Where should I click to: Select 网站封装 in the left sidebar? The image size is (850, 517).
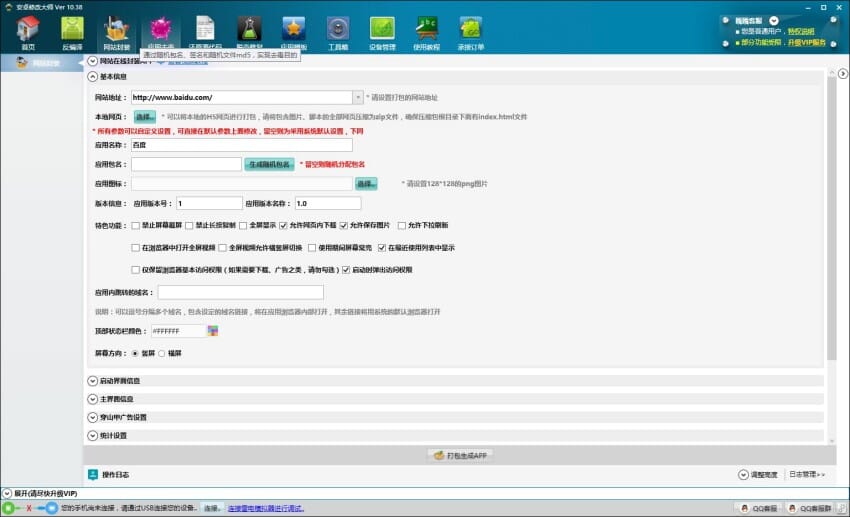[42, 63]
